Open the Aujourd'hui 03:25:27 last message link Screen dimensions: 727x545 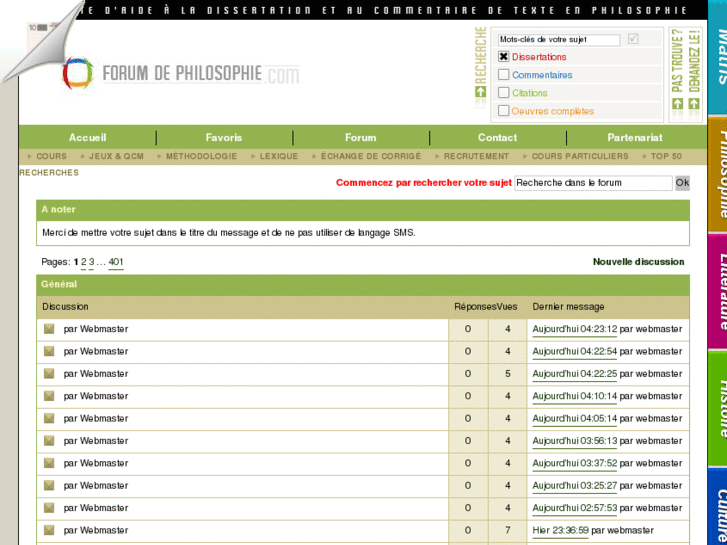[574, 485]
